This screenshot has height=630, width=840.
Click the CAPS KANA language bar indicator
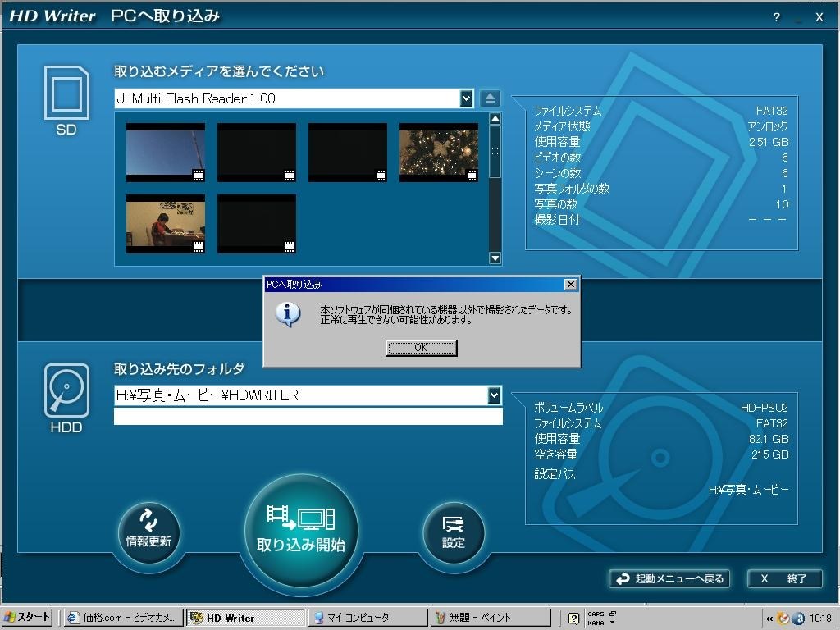point(596,619)
